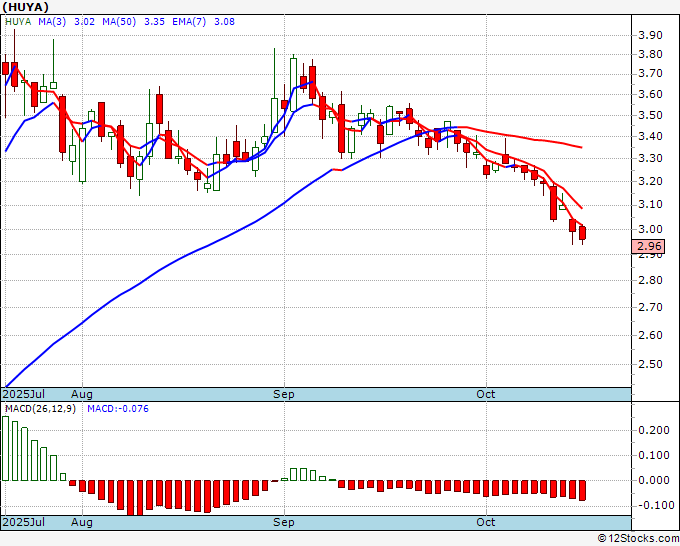Open the 12Stocks.com copyright link
This screenshot has width=680, height=546.
tap(638, 539)
